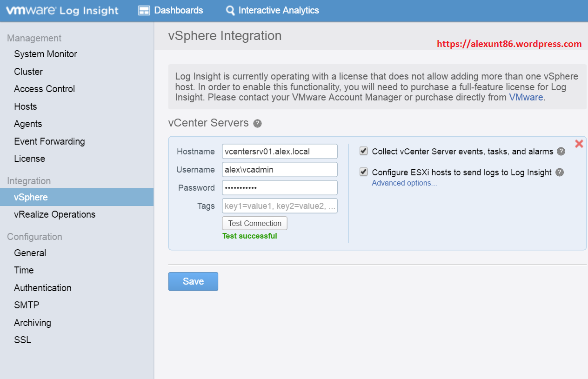The width and height of the screenshot is (588, 379).
Task: Click the VMware Log Insight logo
Action: (62, 10)
